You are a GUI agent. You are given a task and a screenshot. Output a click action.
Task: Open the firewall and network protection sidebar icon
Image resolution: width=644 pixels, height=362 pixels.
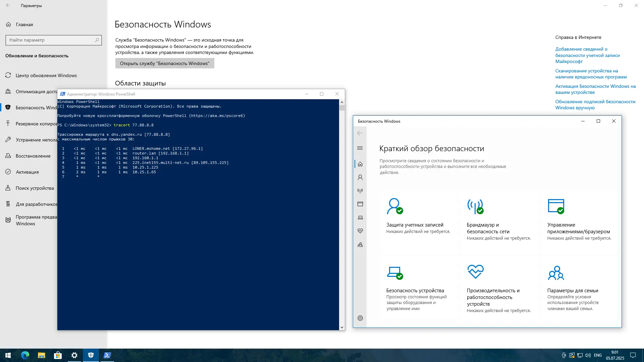pyautogui.click(x=360, y=191)
